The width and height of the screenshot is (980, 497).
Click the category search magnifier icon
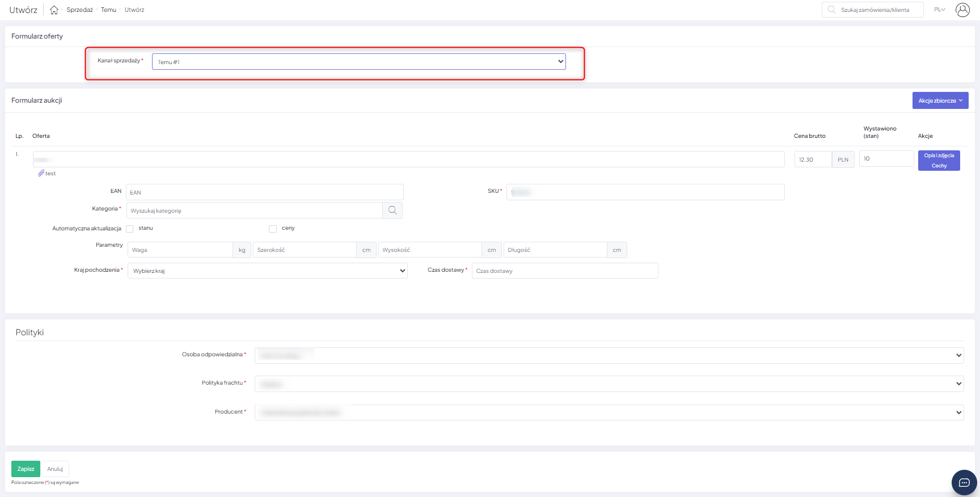coord(392,210)
